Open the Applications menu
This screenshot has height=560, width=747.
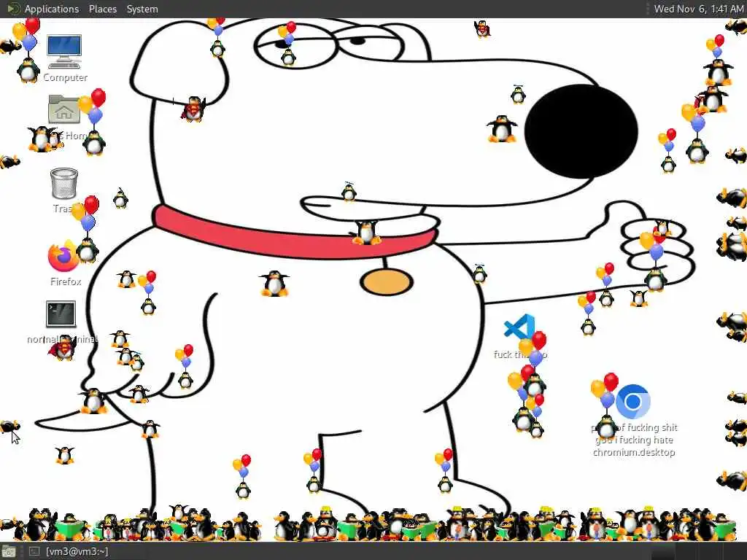(52, 9)
